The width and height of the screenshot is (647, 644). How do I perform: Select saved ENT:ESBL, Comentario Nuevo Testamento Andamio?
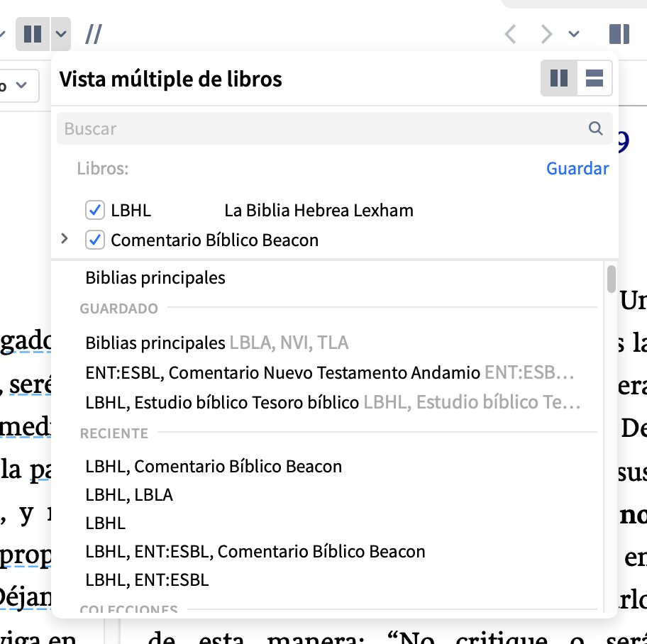[x=329, y=372]
